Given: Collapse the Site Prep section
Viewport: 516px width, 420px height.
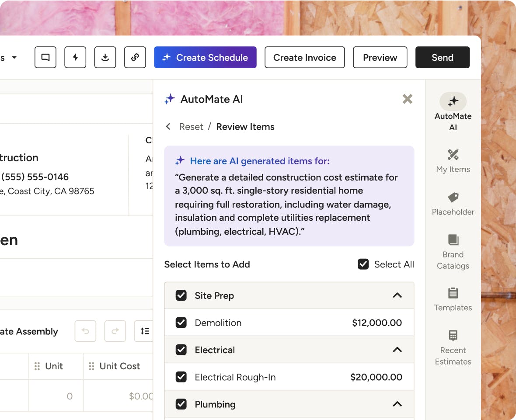Looking at the screenshot, I should coord(397,295).
